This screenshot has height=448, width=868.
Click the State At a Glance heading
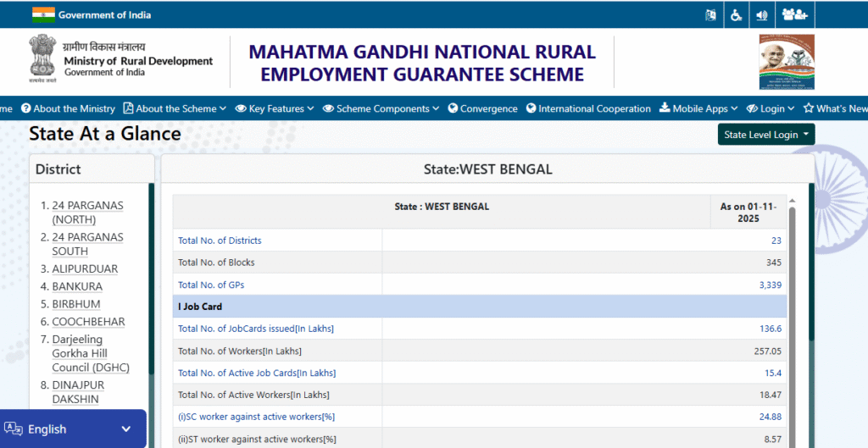(105, 135)
